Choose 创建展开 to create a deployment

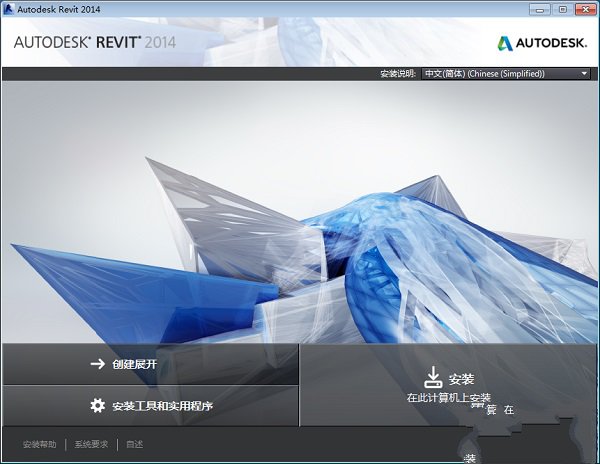coord(150,364)
